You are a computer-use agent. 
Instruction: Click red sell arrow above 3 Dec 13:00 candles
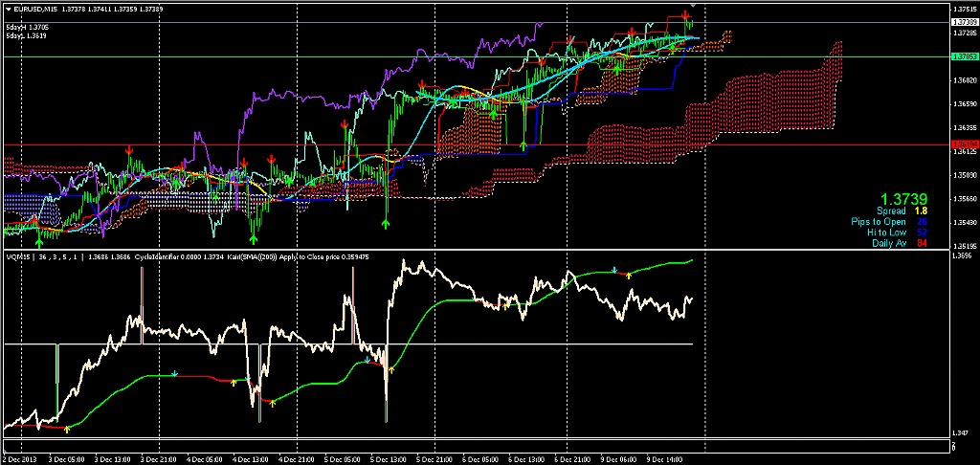pos(129,150)
